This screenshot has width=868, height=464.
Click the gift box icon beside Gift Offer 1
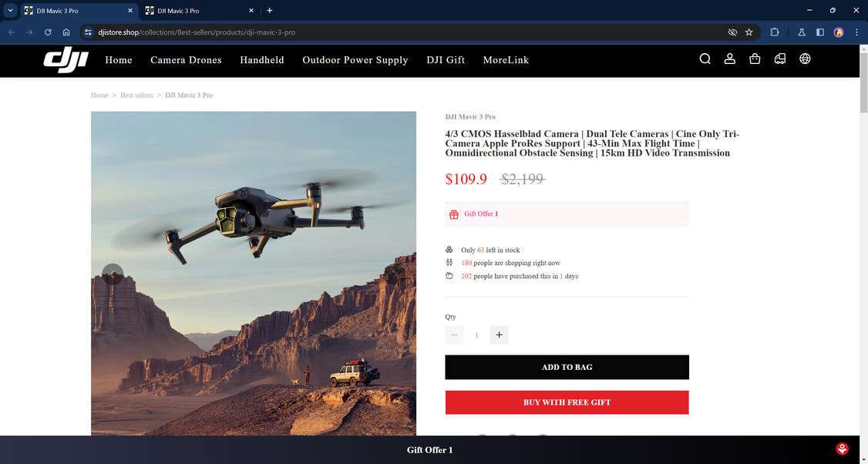[454, 214]
